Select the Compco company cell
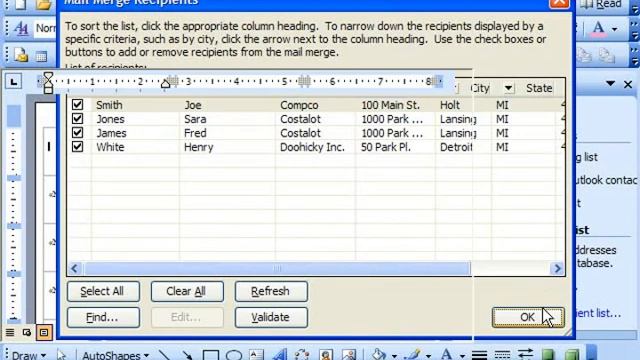Image resolution: width=640 pixels, height=360 pixels. (x=299, y=105)
